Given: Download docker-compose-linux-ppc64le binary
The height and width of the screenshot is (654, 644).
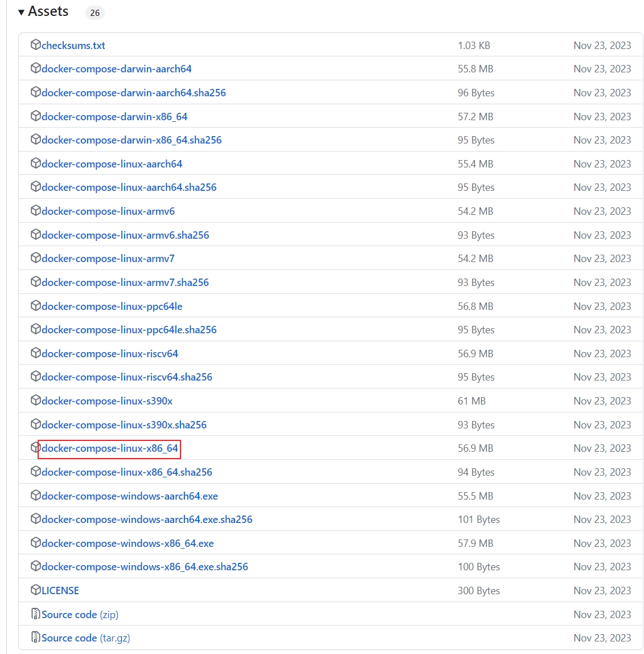Looking at the screenshot, I should pos(112,306).
